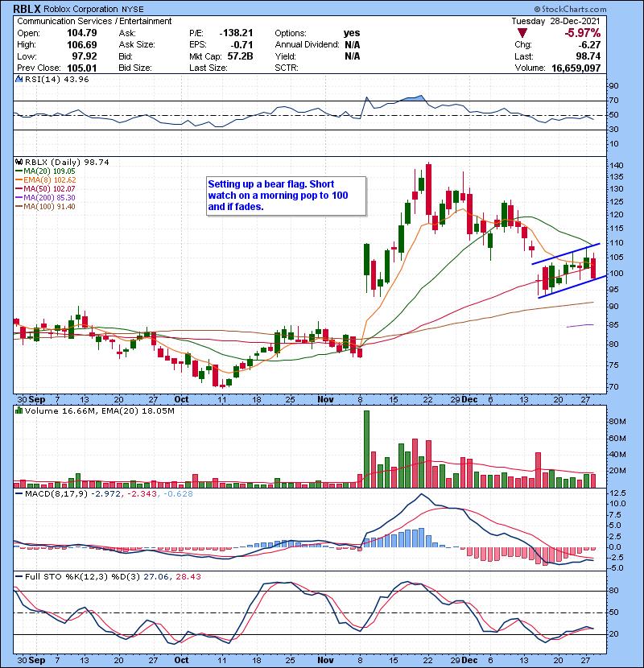Click the MACD(8,17,9) indicator label
644x668 pixels.
[56, 494]
